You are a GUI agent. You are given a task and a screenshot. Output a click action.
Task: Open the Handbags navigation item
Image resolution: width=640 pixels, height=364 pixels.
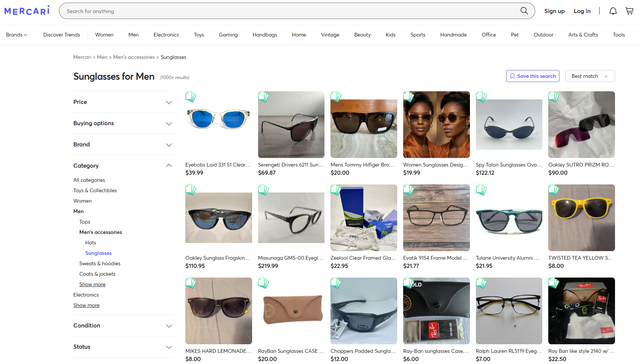tap(265, 35)
